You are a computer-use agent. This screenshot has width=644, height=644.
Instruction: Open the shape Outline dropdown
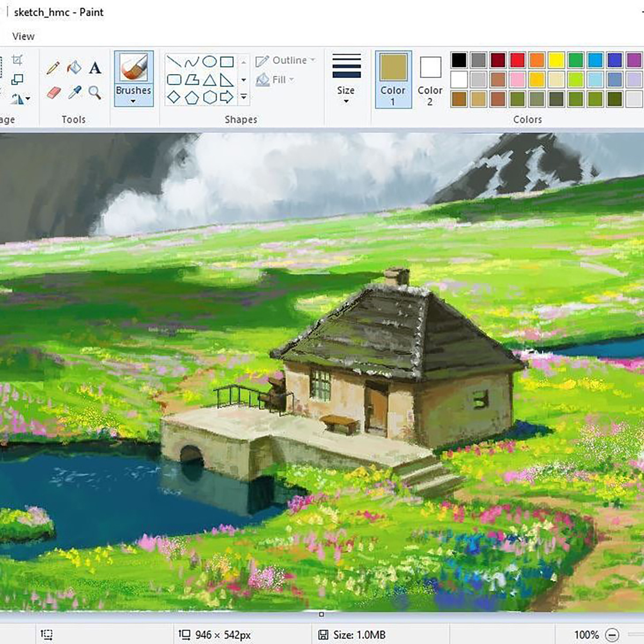[x=286, y=60]
